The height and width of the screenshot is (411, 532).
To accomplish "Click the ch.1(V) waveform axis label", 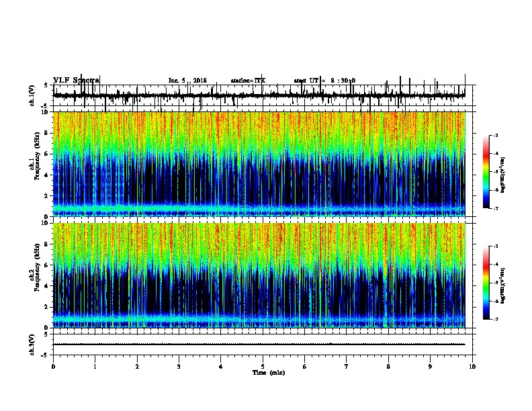I will [32, 95].
